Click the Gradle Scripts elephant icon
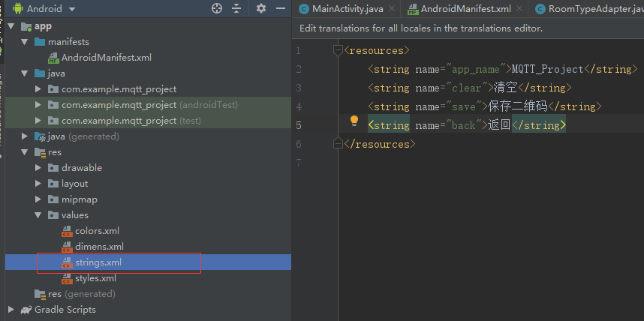Screen dimensions: 644x321 pyautogui.click(x=27, y=310)
